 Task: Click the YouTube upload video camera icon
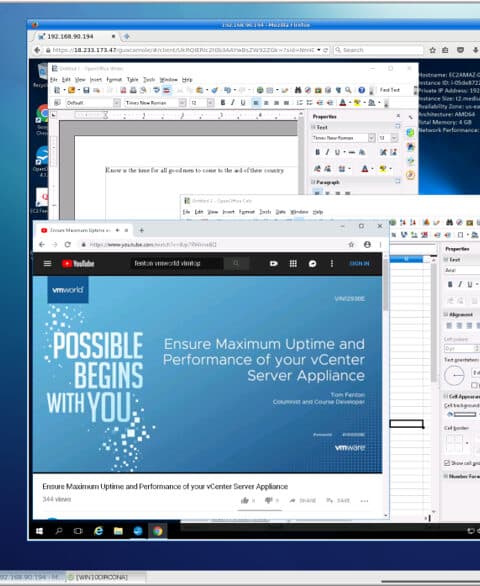pyautogui.click(x=274, y=263)
